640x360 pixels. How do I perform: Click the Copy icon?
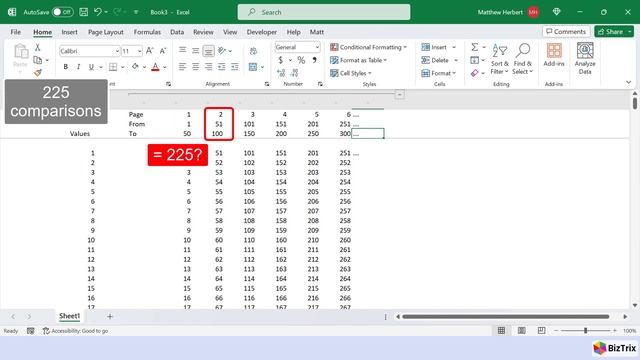[38, 60]
